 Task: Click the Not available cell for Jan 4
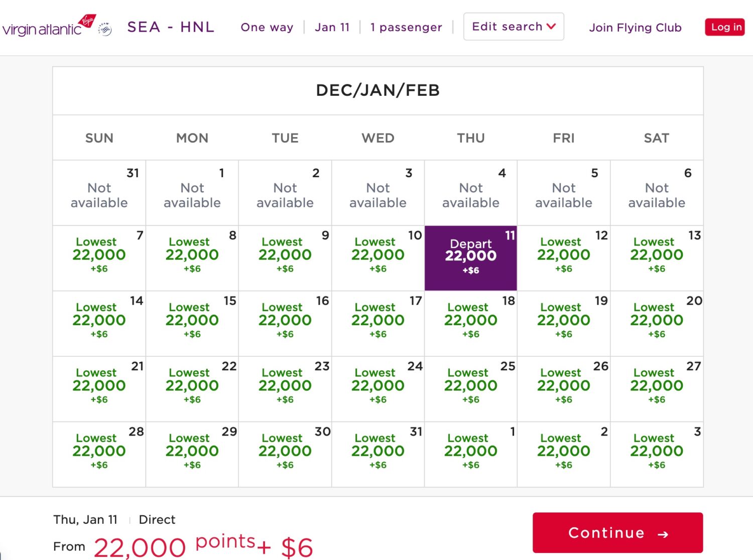pyautogui.click(x=470, y=192)
